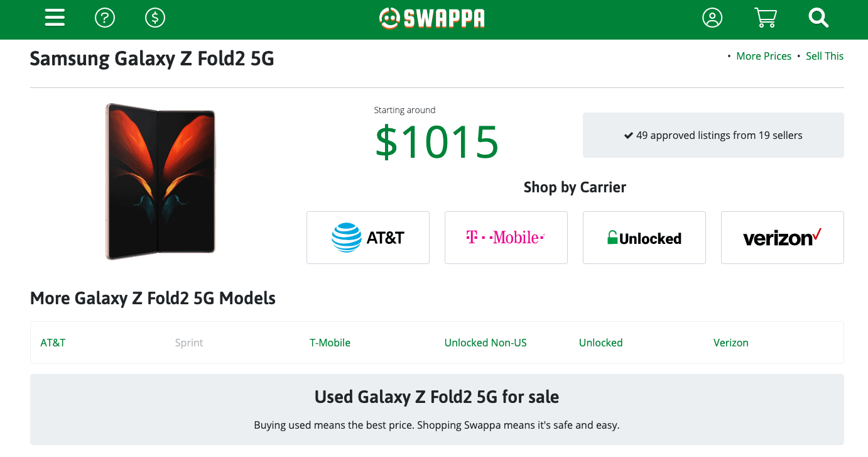Click the Galaxy Z Fold2 phone image
Image resolution: width=868 pixels, height=457 pixels.
pos(161,181)
